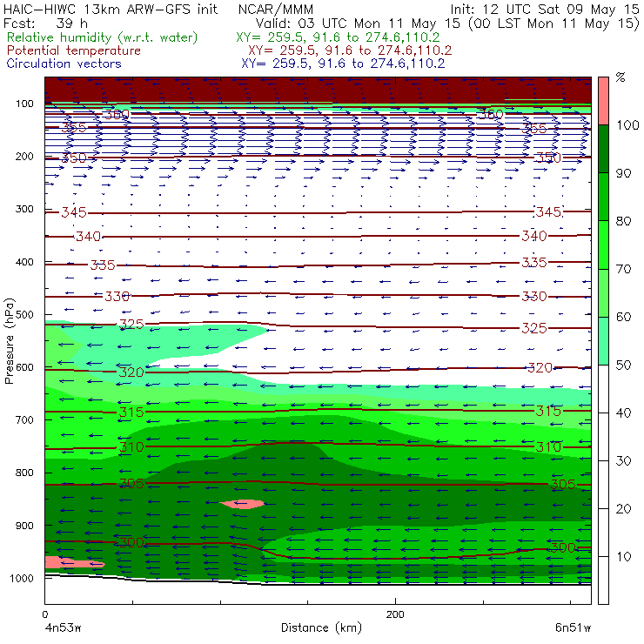Select the left-side 325 contour label

tap(131, 325)
